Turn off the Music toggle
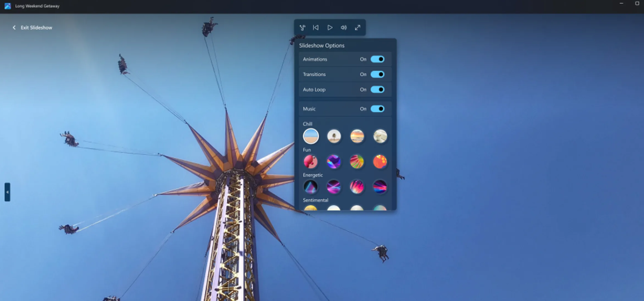Viewport: 644px width, 301px height. (377, 109)
